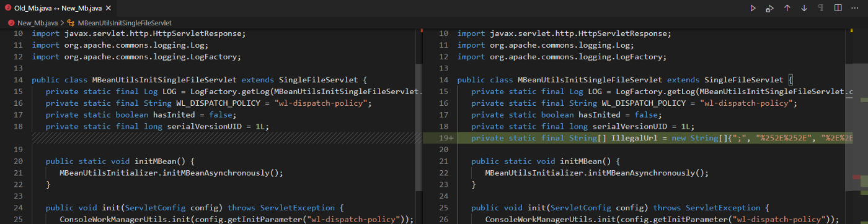Click class declaration line 14 right pane
This screenshot has width=868, height=224.
(626, 80)
